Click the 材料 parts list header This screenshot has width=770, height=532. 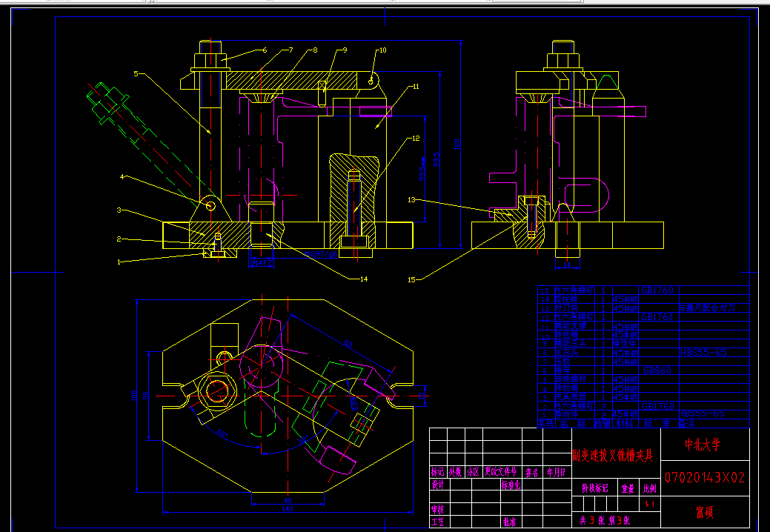tap(624, 424)
